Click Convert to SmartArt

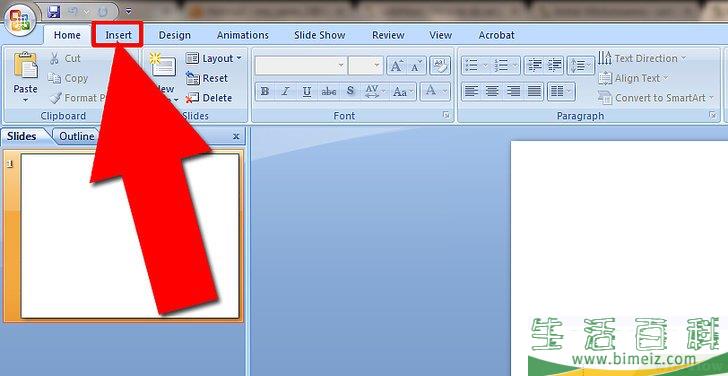(x=657, y=98)
